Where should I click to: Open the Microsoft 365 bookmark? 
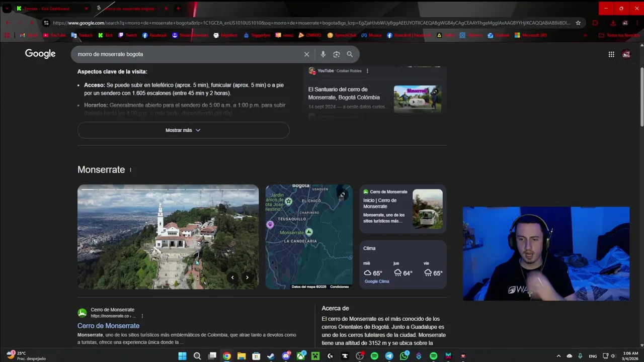[x=530, y=35]
